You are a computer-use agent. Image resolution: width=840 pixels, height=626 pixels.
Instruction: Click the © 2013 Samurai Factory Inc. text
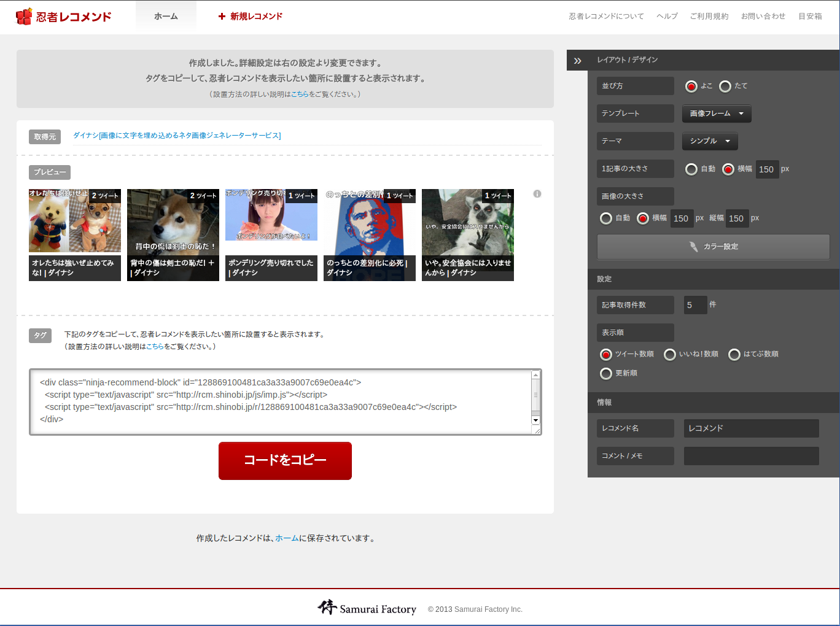[x=475, y=609]
